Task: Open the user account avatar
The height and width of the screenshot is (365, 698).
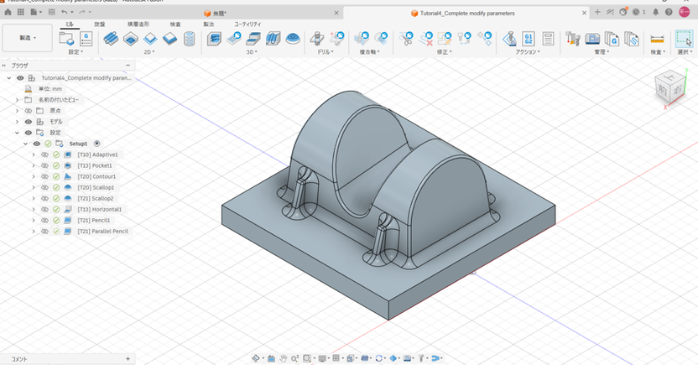Action: tap(684, 12)
